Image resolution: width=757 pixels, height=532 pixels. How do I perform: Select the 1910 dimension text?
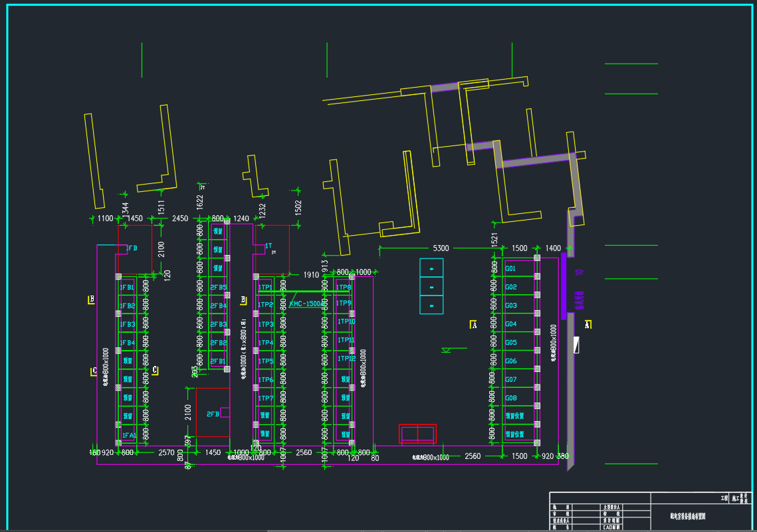click(311, 274)
